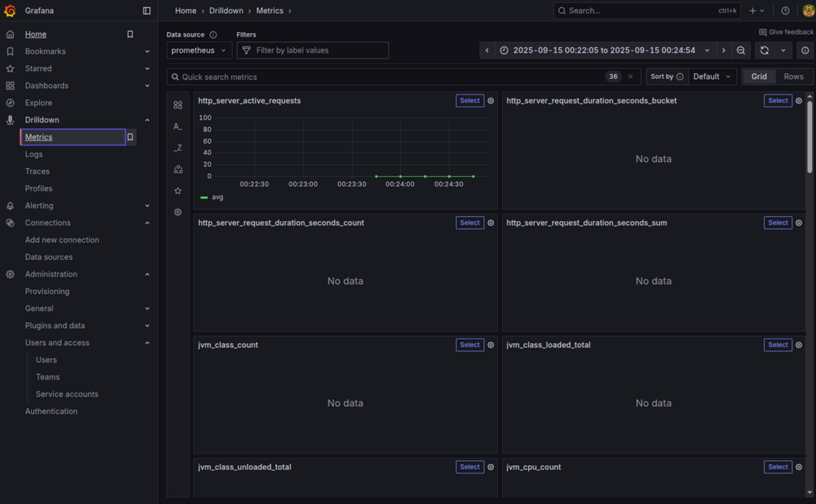Open the bookmarks star icon in metrics sidebar
Viewport: 816px width, 504px height.
coord(178,191)
